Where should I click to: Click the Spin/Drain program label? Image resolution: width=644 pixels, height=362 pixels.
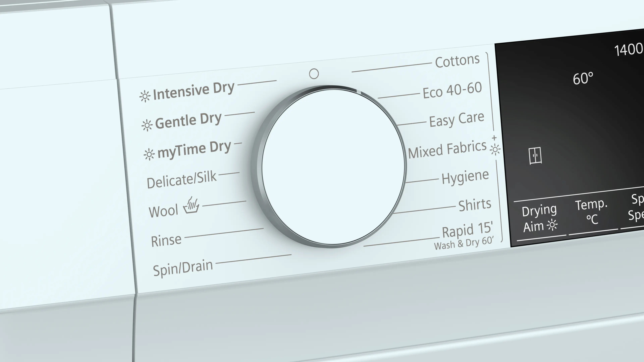coord(183,268)
